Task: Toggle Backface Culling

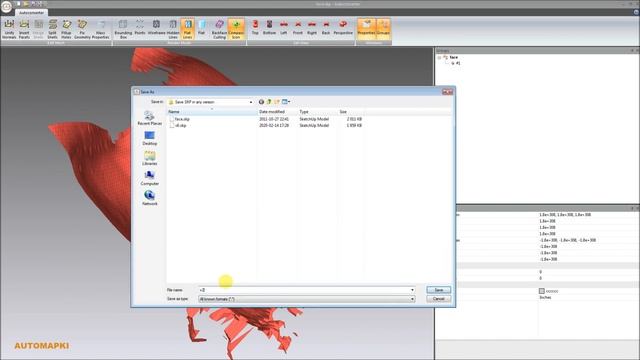Action: [220, 29]
